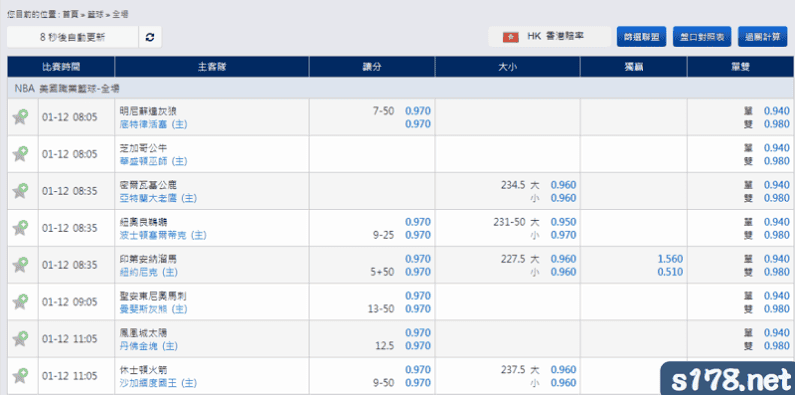Add the 明尼蘇達灰狼 match to favorites star
The image size is (795, 395).
coord(20,117)
